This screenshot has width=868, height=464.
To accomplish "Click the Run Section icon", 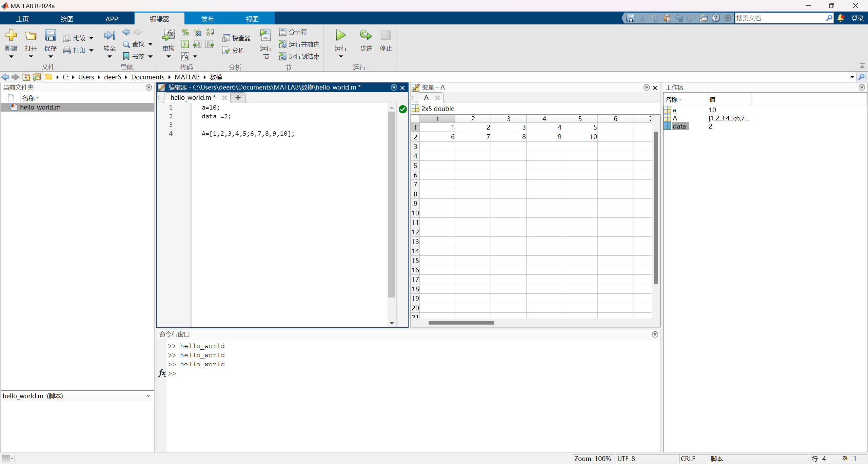I will coord(265,36).
